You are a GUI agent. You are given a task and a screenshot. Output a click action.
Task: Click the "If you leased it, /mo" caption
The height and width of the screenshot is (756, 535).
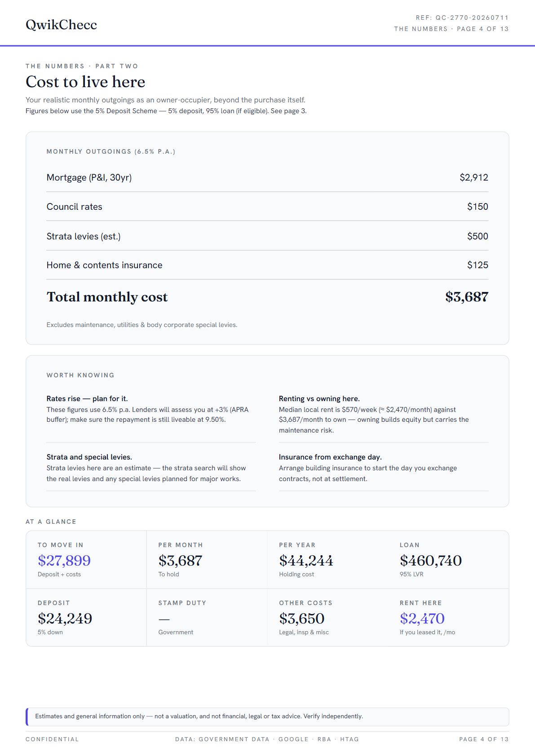(x=427, y=632)
